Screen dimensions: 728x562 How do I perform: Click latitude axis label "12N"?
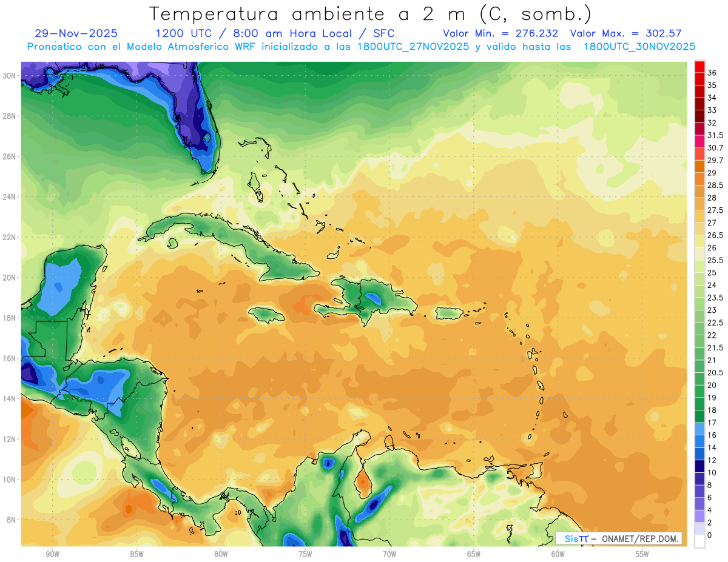(x=9, y=439)
